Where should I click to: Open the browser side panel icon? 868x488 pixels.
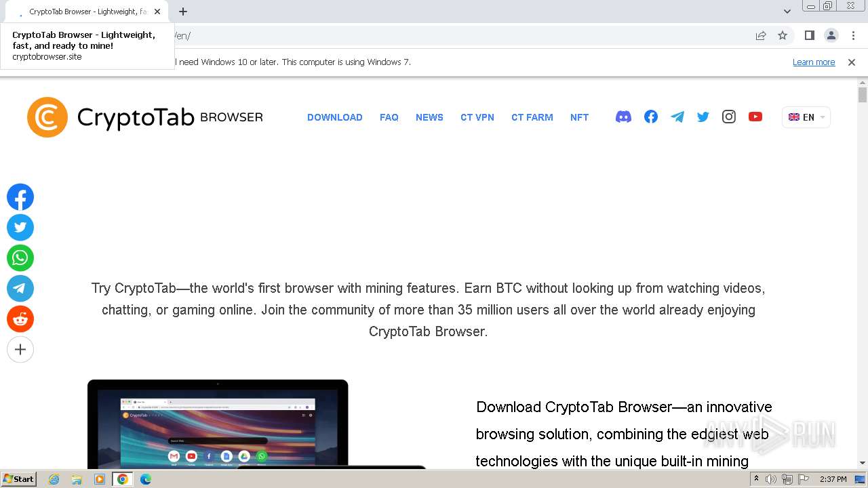809,36
